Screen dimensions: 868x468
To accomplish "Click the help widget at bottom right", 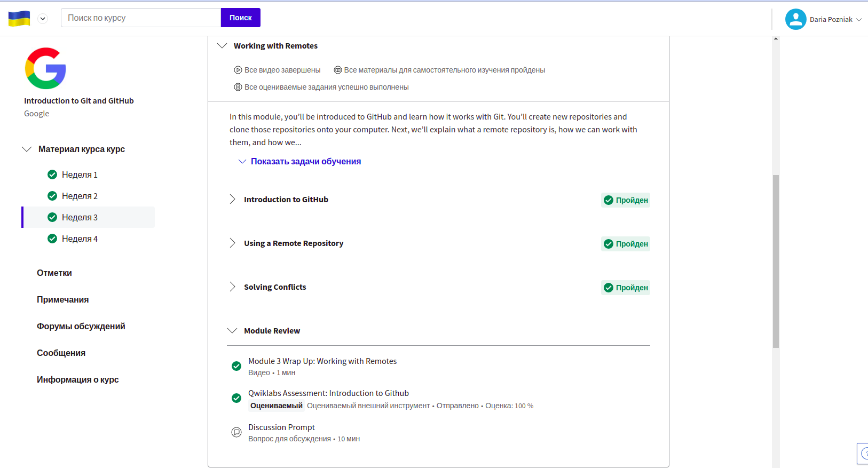I will (863, 454).
